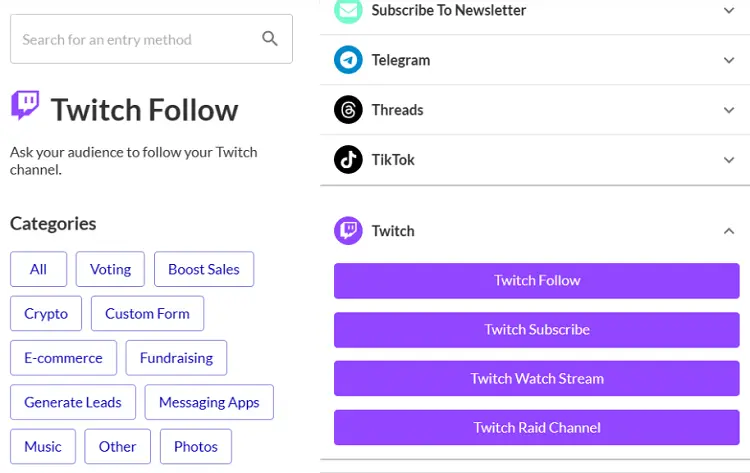Image resolution: width=750 pixels, height=473 pixels.
Task: Focus the Search for an entry method field
Action: (x=151, y=39)
